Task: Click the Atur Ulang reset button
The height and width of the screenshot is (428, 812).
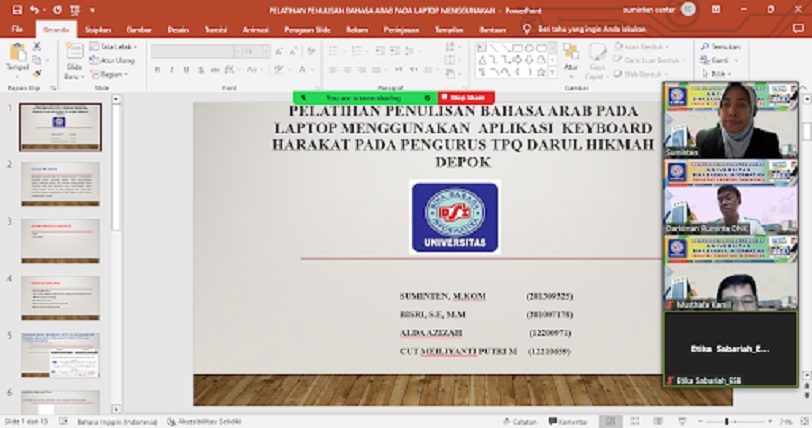Action: 112,61
